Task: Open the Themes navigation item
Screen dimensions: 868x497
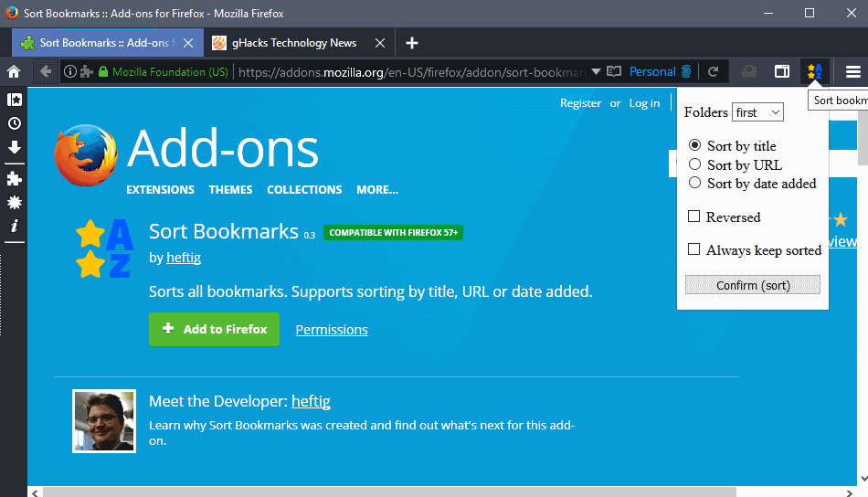Action: (230, 190)
